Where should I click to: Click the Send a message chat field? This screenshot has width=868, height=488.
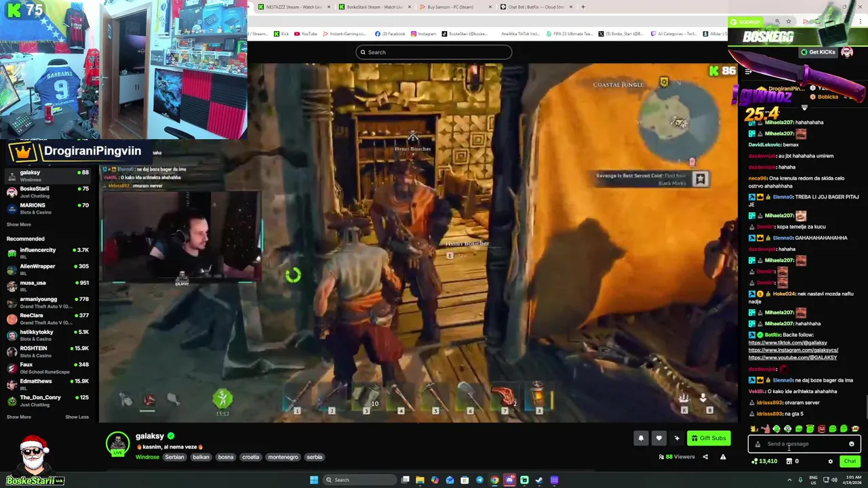pos(804,444)
